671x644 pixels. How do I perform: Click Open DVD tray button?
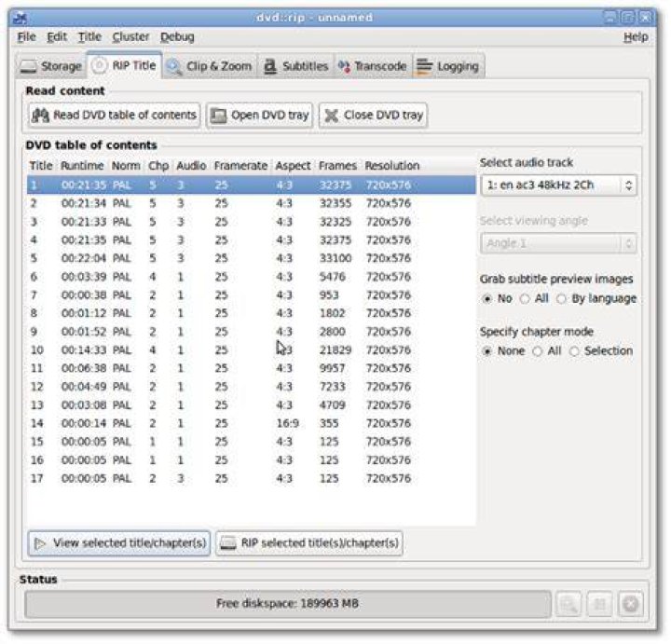pyautogui.click(x=260, y=116)
